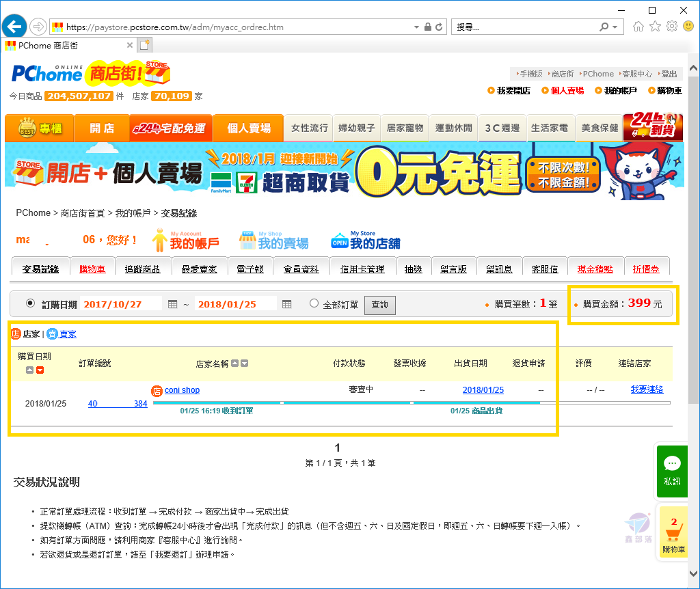Click the 24h到貨 delivery icon

click(x=653, y=127)
